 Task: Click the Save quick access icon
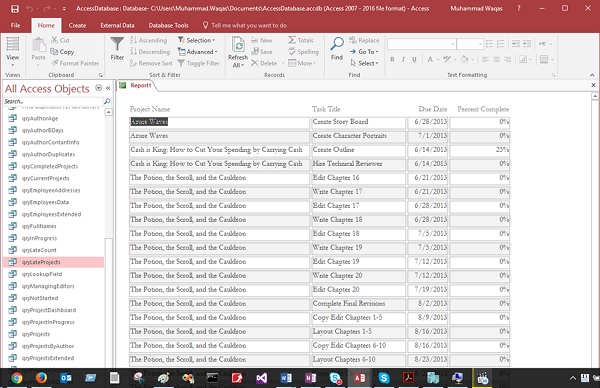[15, 8]
